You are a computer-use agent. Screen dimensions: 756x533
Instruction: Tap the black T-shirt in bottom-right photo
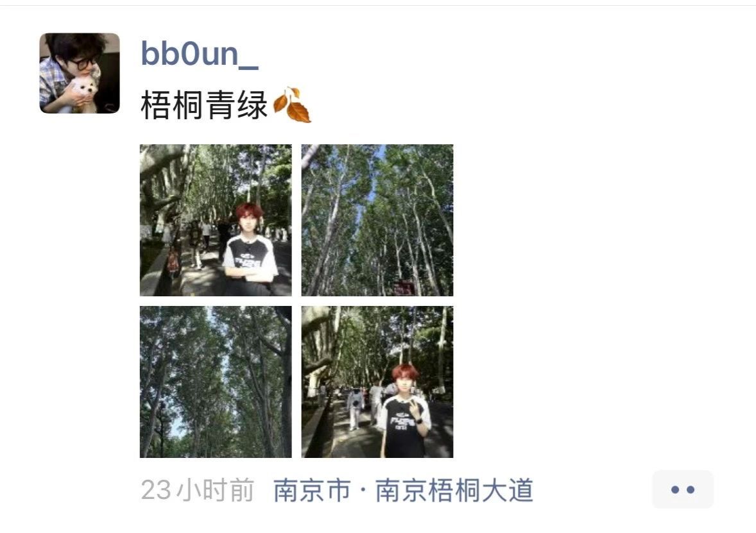point(404,427)
